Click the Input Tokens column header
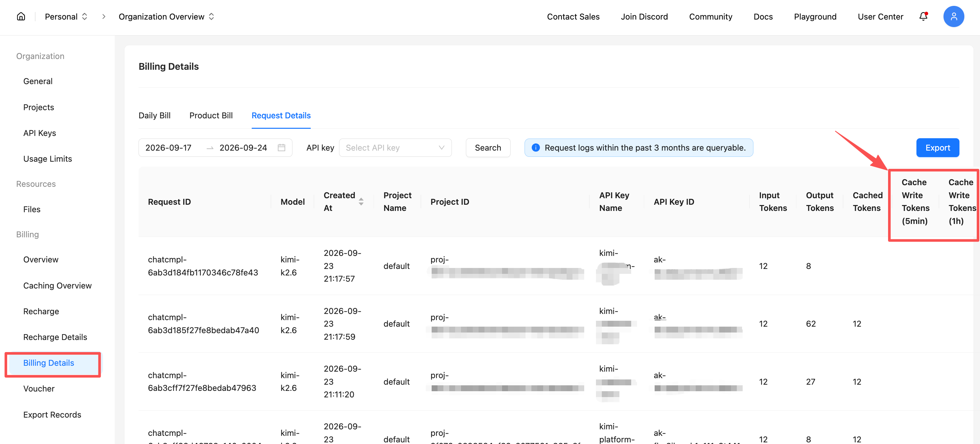The image size is (980, 444). [x=773, y=202]
